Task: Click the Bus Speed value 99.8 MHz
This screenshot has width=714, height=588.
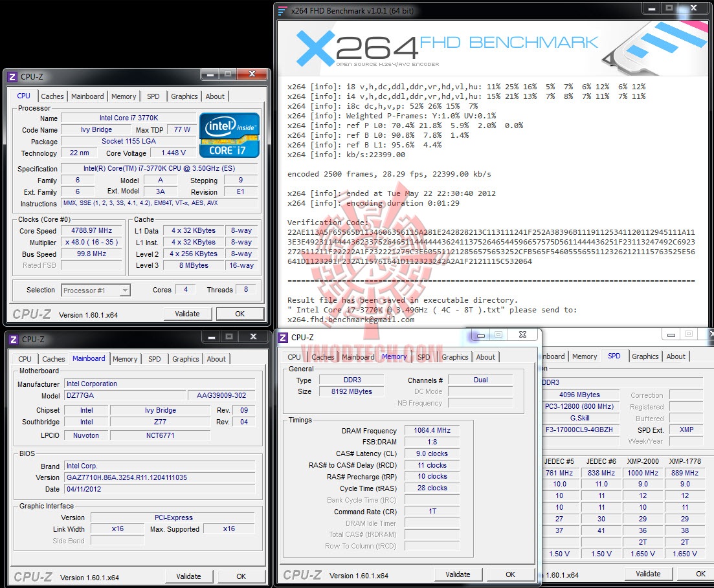Action: [x=91, y=254]
